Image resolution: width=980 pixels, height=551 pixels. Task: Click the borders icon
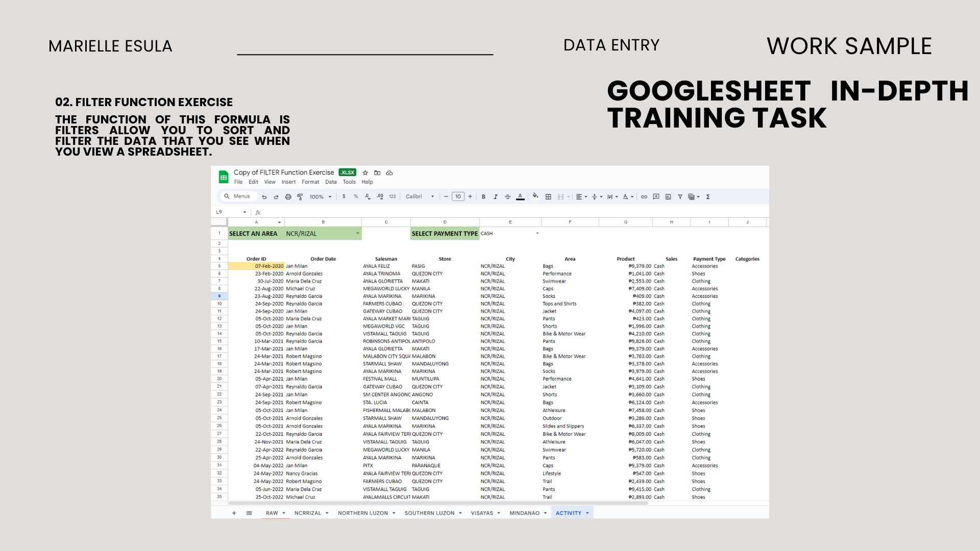[548, 197]
